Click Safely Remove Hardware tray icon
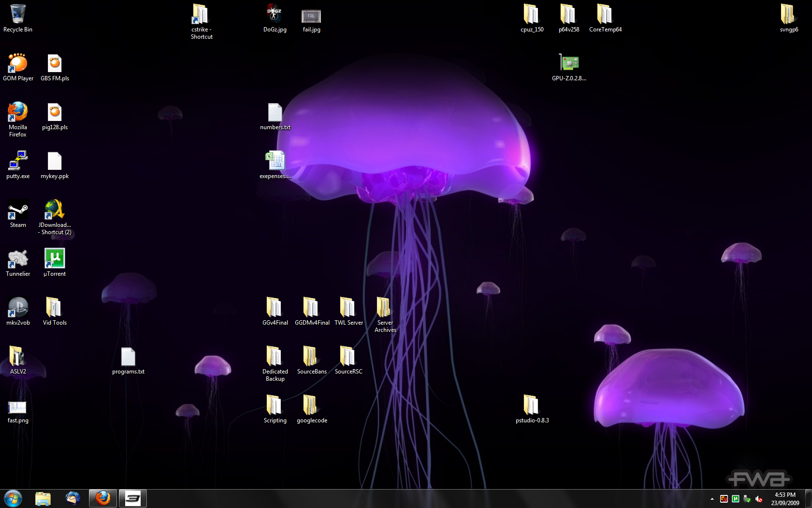Viewport: 812px width, 508px height. pos(747,499)
